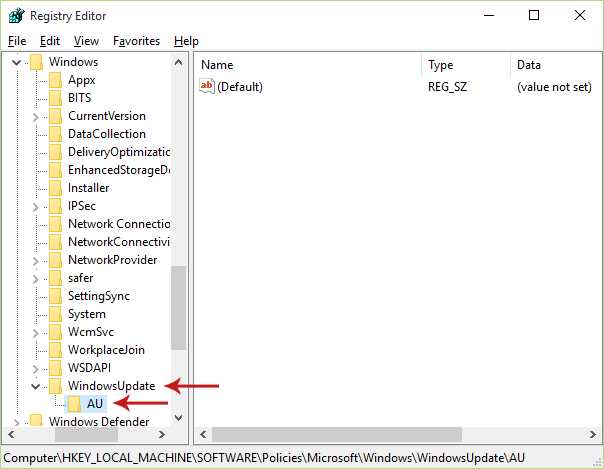
Task: Select the BITS folder icon
Action: coord(55,98)
